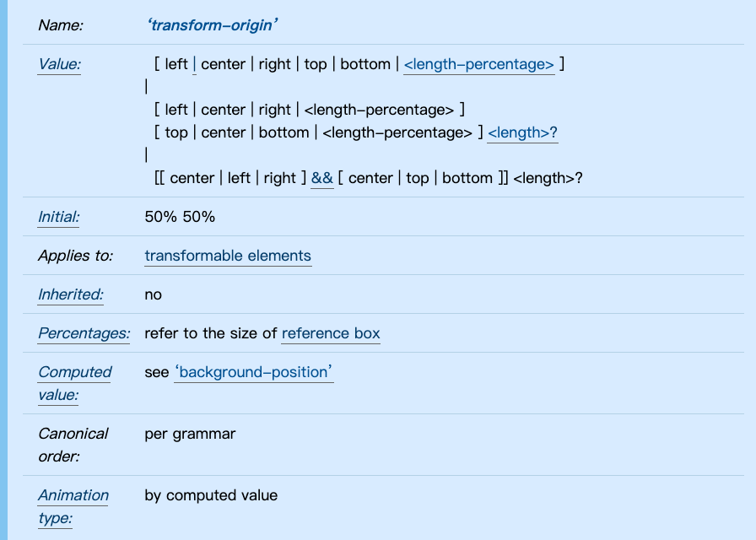Screen dimensions: 756x540
Task: Click the 'transform-origin' property name
Action: point(213,25)
